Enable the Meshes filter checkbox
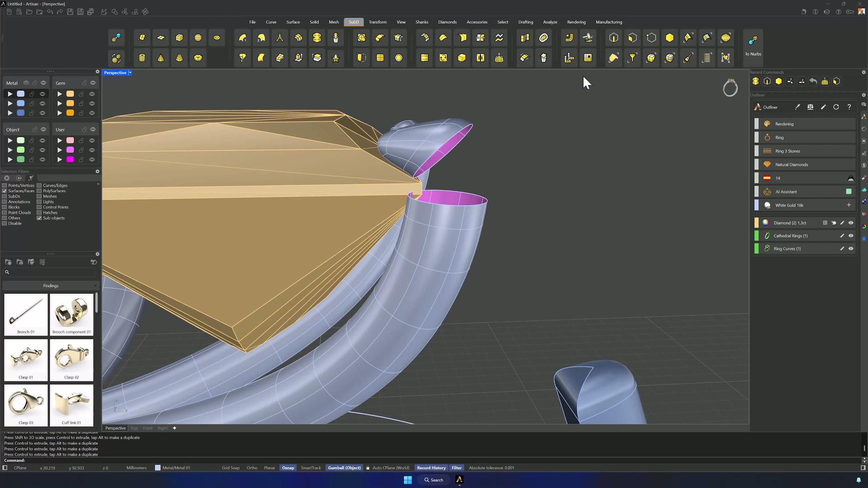Screen dimensions: 868x488 click(x=39, y=196)
